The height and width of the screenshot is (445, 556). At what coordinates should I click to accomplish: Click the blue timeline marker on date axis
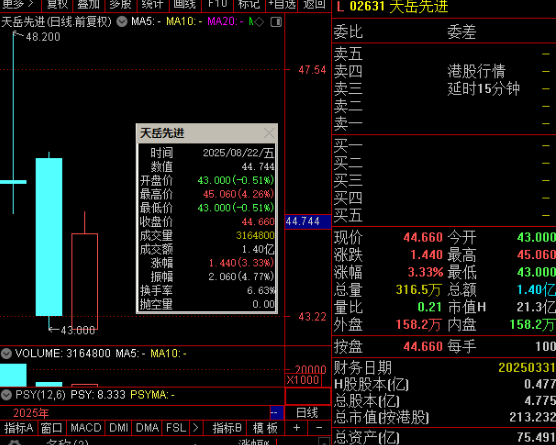[x=277, y=413]
